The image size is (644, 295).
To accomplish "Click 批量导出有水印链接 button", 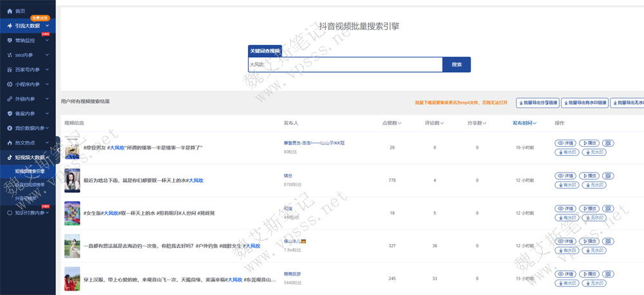I will tap(585, 103).
